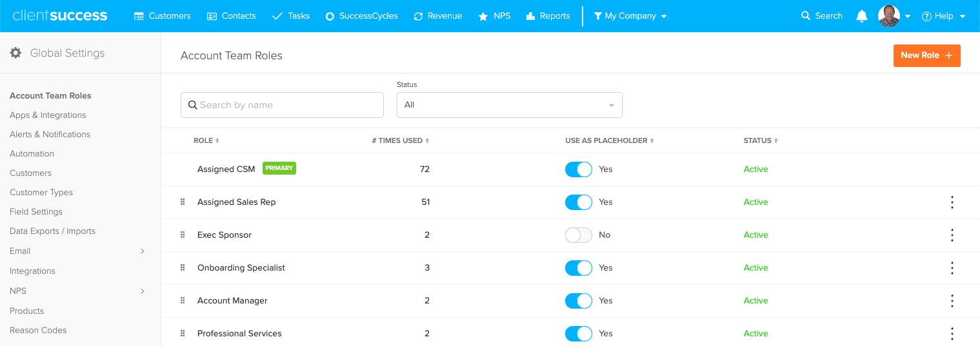Click the Search by name field
This screenshot has width=980, height=346.
point(282,105)
